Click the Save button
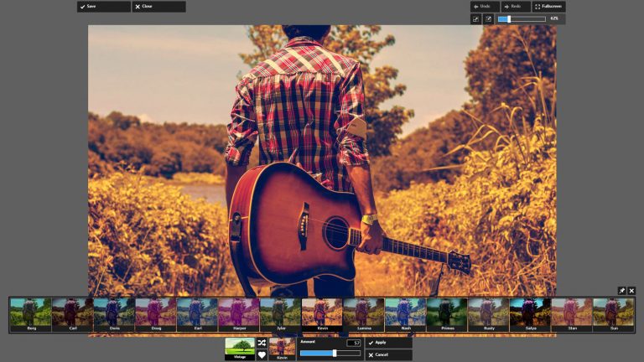This screenshot has width=644, height=362. pos(104,7)
